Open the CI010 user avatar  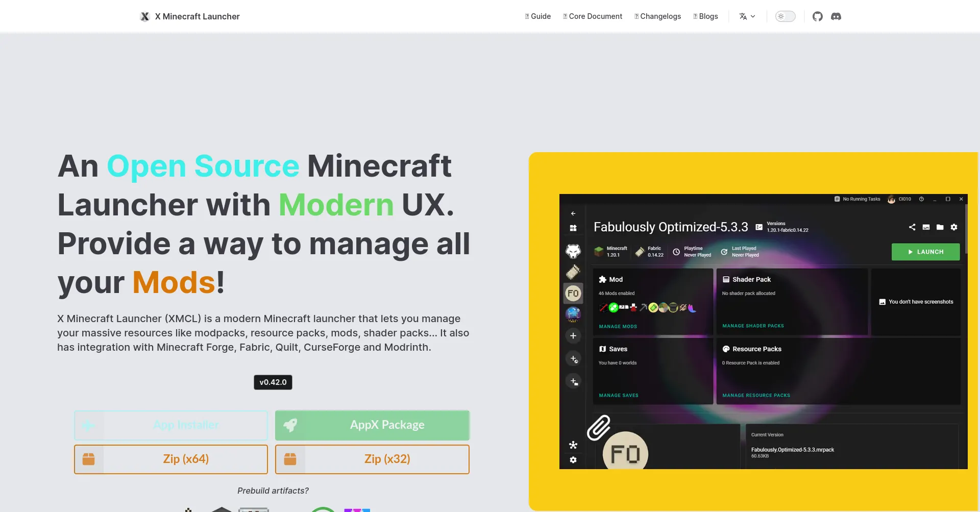[x=891, y=199]
